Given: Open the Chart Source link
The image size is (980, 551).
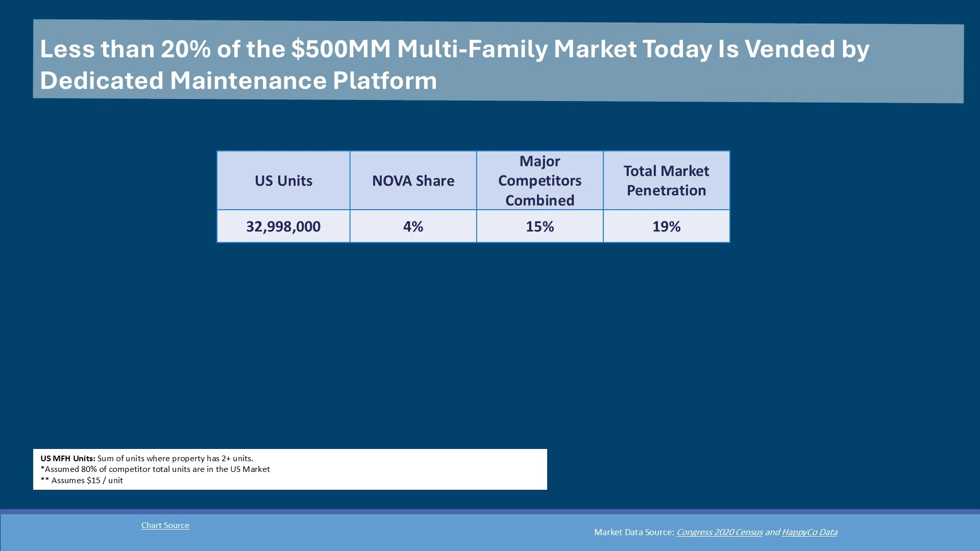Looking at the screenshot, I should click(165, 525).
